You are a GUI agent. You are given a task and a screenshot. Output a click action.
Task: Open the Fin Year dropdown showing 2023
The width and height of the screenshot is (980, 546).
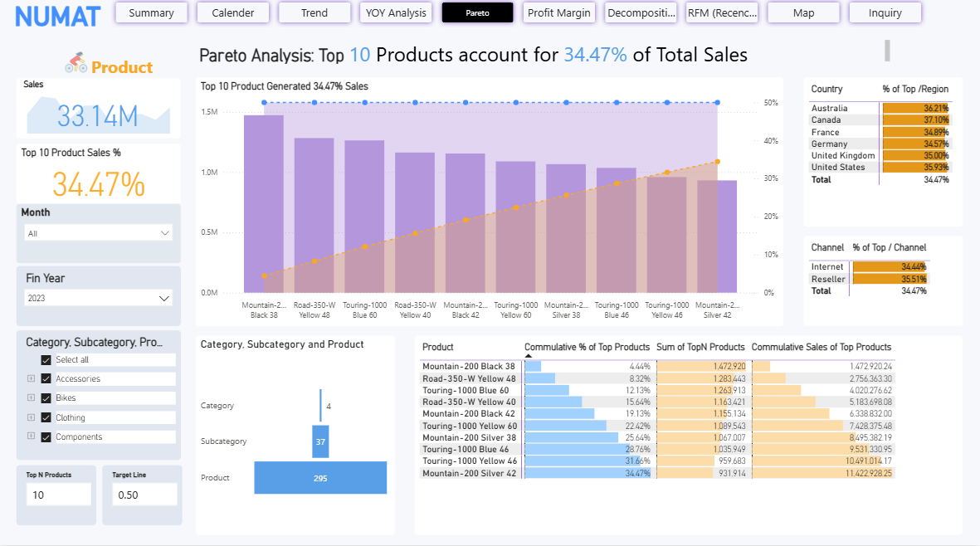(98, 298)
